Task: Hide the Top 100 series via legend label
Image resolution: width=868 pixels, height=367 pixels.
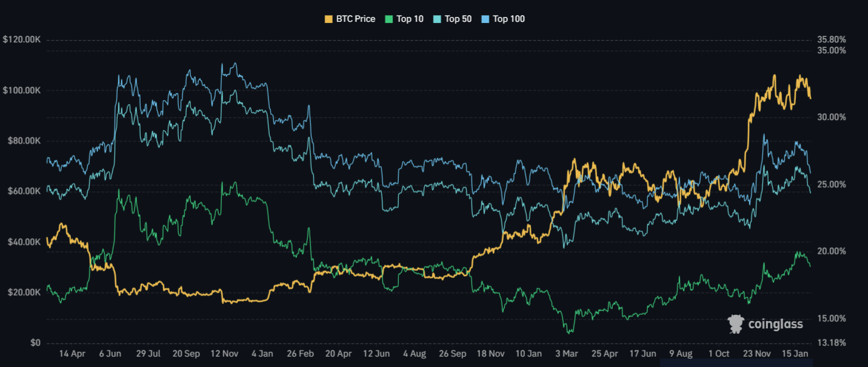Action: 509,19
